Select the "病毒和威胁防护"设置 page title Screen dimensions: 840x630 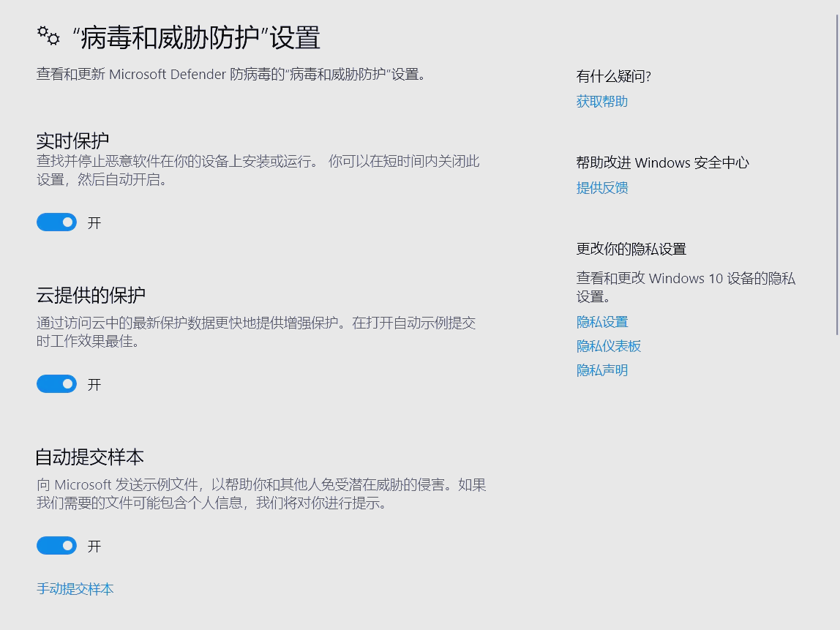click(195, 38)
